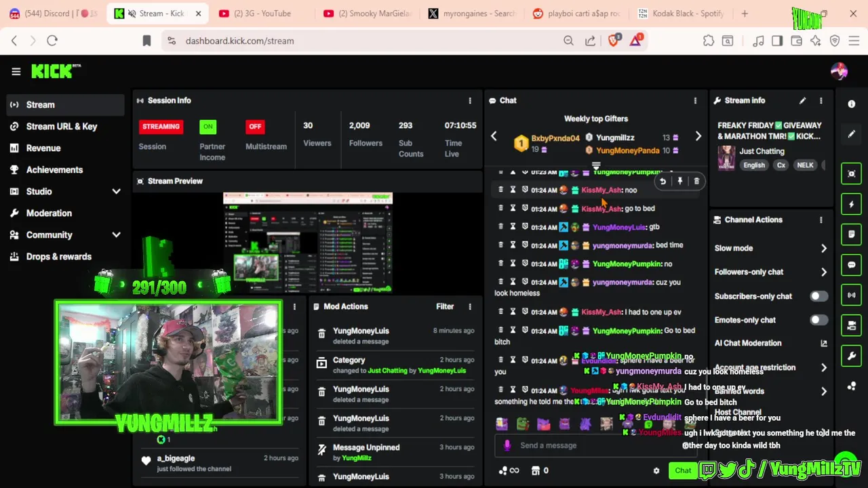Click BxbyPxnda04 top gifter name
This screenshot has height=488, width=868.
pos(555,138)
